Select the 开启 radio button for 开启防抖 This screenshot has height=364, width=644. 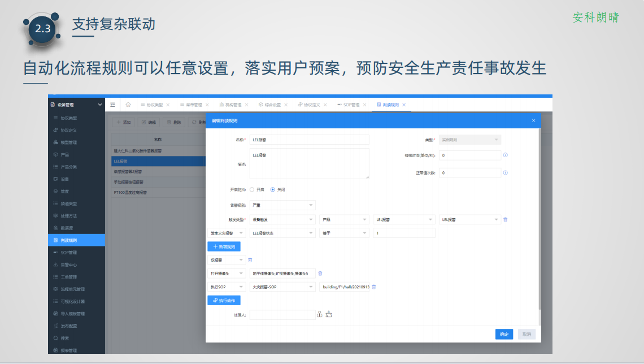point(252,190)
